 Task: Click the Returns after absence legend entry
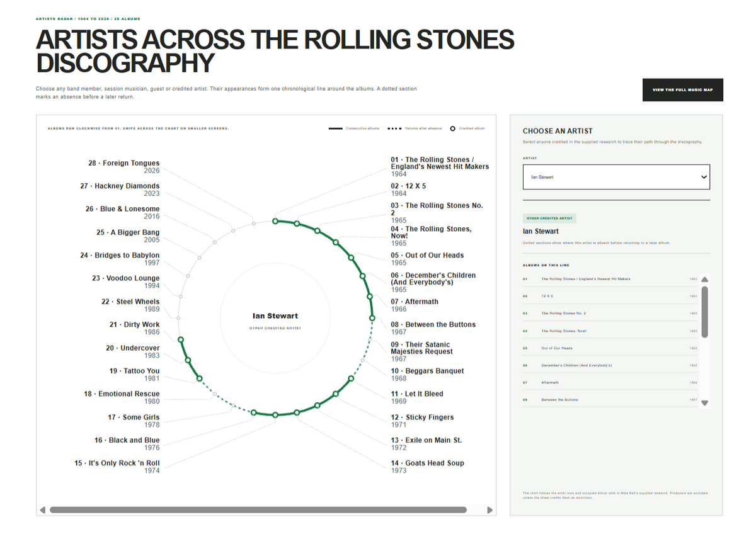(x=414, y=128)
